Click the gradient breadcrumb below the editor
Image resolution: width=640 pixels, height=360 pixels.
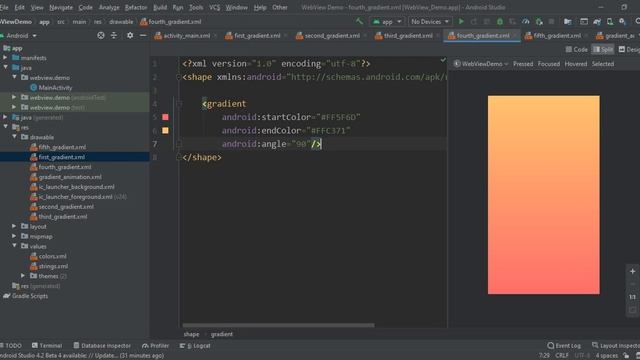[222, 334]
